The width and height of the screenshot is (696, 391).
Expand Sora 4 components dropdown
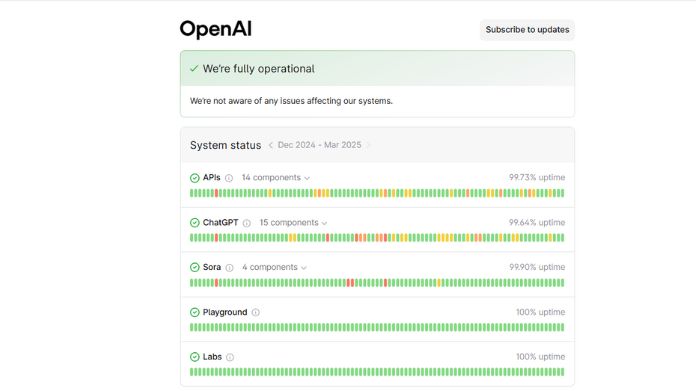274,267
